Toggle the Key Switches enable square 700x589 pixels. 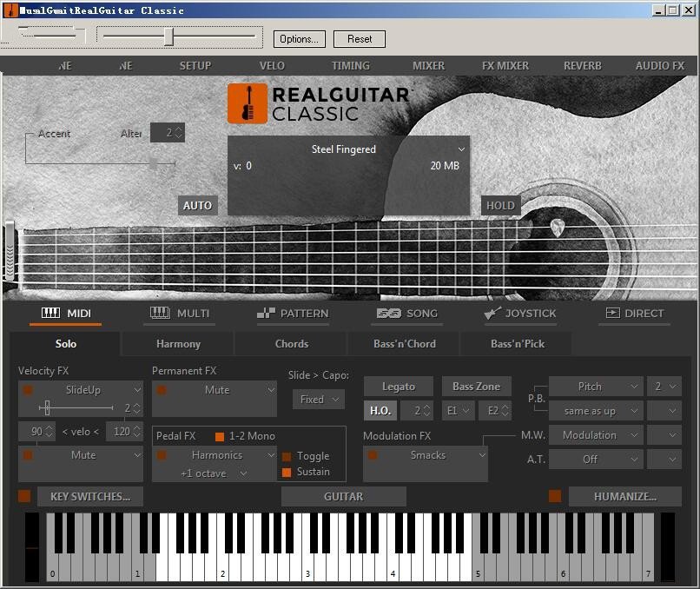click(x=24, y=496)
